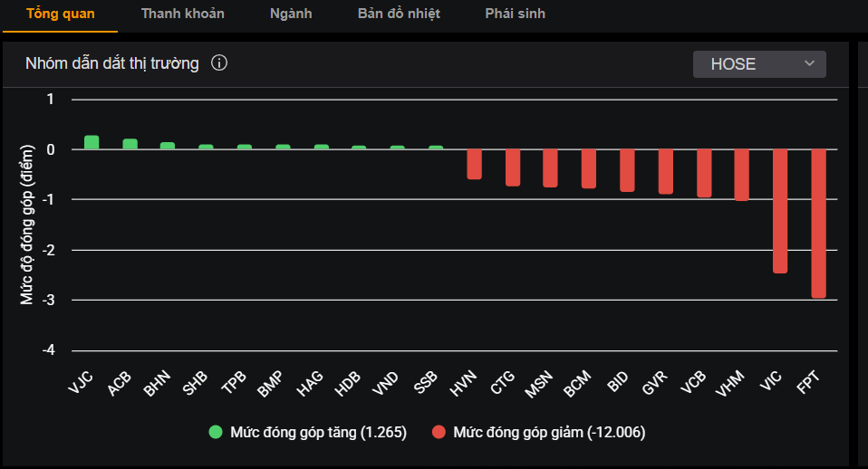The width and height of the screenshot is (868, 469).
Task: Click the ACB green bar
Action: [130, 144]
